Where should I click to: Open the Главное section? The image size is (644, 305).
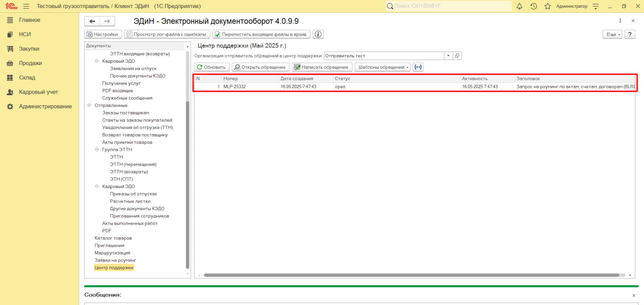[29, 20]
